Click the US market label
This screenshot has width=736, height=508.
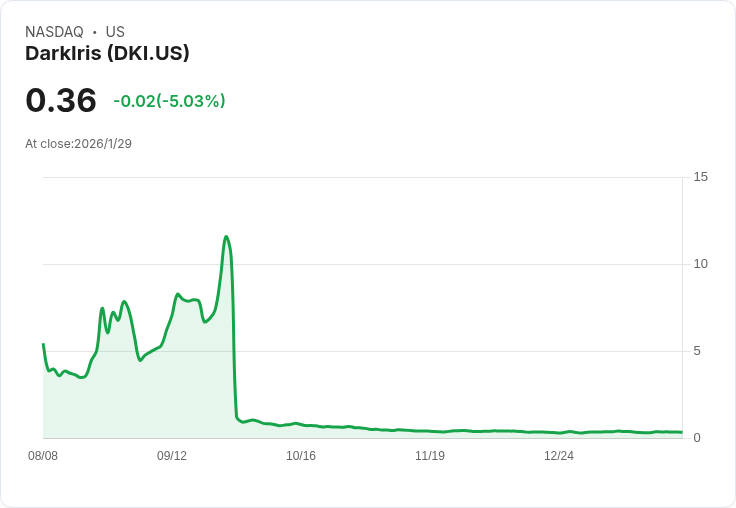(115, 32)
